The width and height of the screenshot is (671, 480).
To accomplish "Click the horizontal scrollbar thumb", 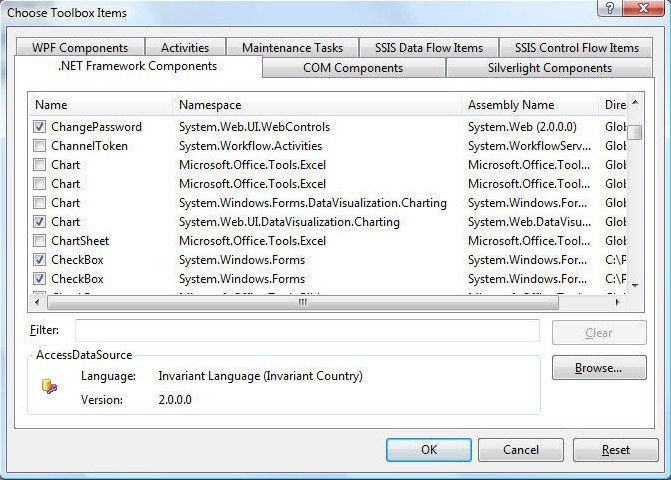I will coord(303,302).
